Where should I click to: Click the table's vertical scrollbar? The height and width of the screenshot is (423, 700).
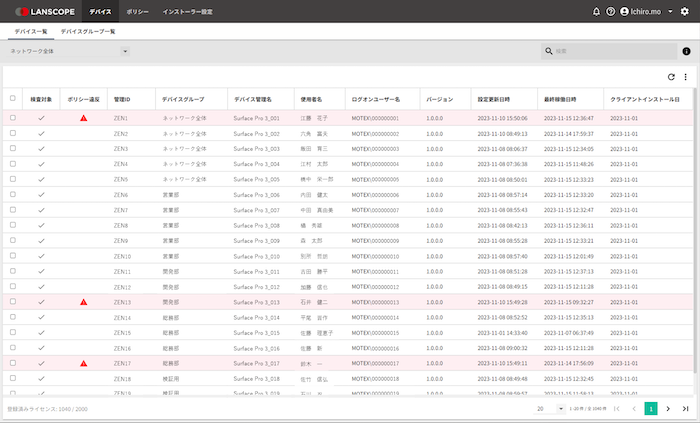(694, 230)
